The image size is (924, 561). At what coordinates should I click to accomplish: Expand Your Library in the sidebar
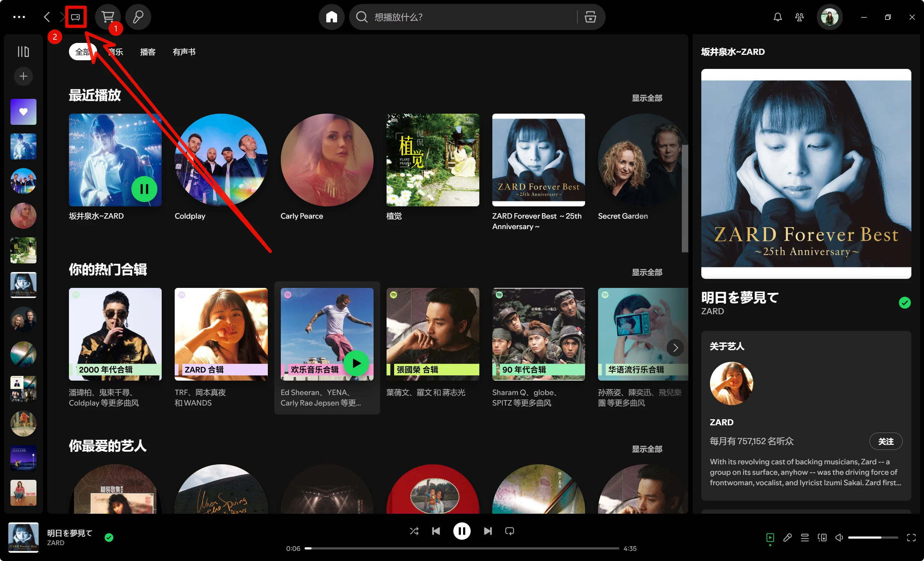[x=23, y=51]
